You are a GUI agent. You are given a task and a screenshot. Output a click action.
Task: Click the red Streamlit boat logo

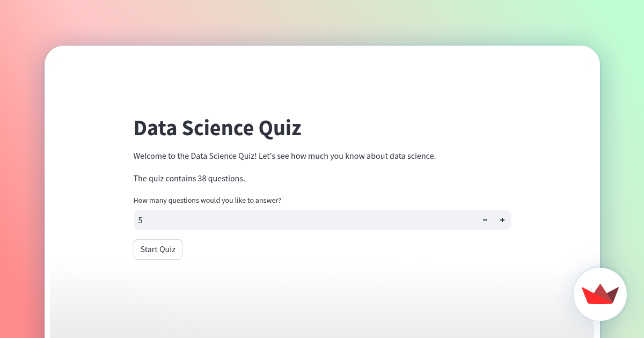click(600, 294)
